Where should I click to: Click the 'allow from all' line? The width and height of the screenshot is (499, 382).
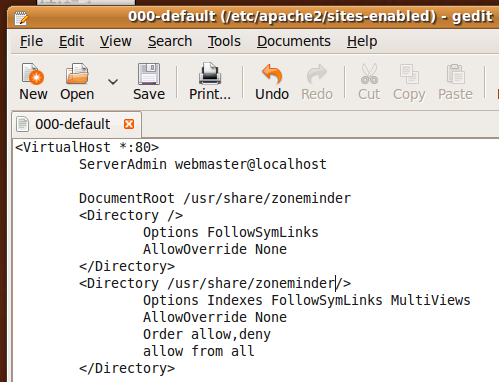199,351
